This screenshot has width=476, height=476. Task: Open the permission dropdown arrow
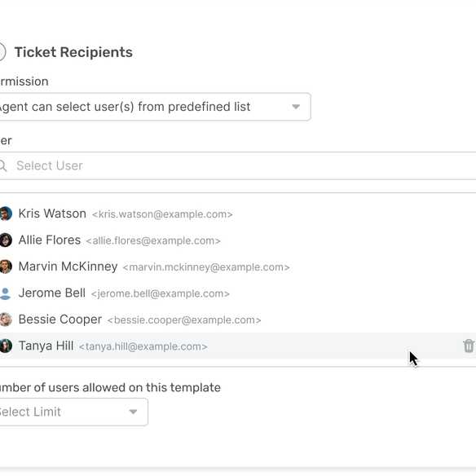coord(296,107)
